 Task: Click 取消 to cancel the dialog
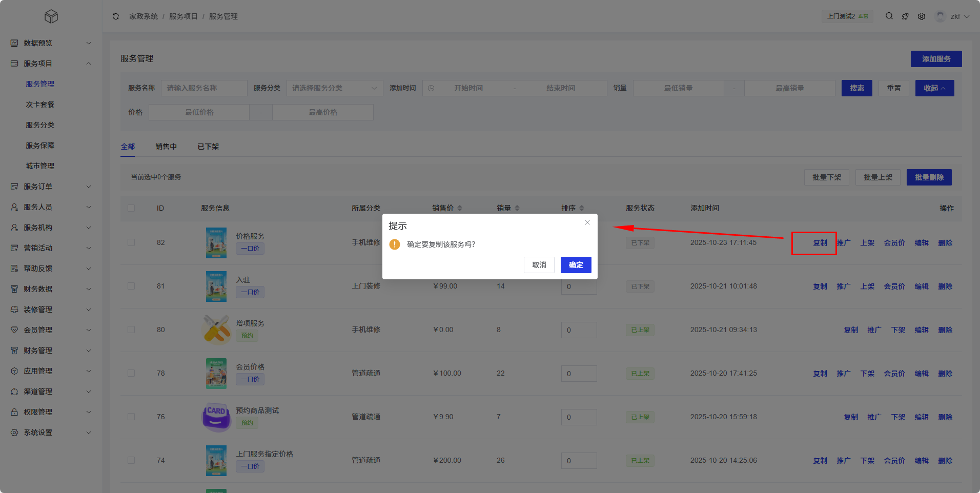[539, 265]
